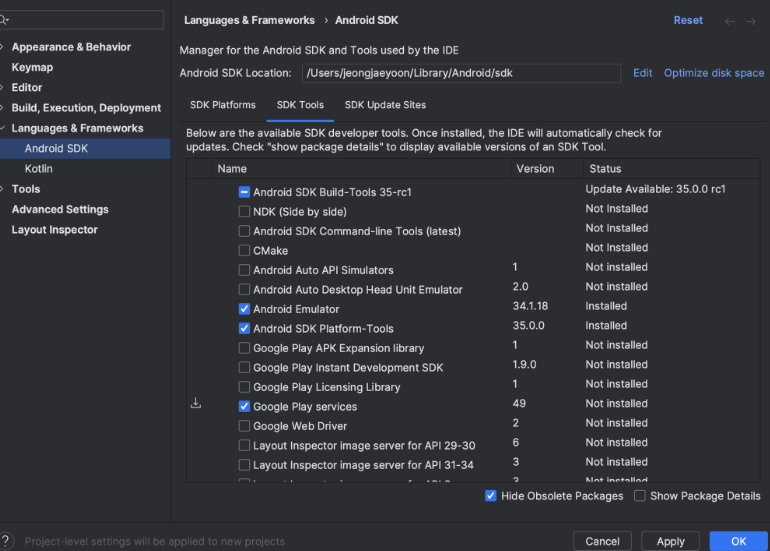Viewport: 770px width, 551px height.
Task: Check the CMake checkbox
Action: click(x=244, y=250)
